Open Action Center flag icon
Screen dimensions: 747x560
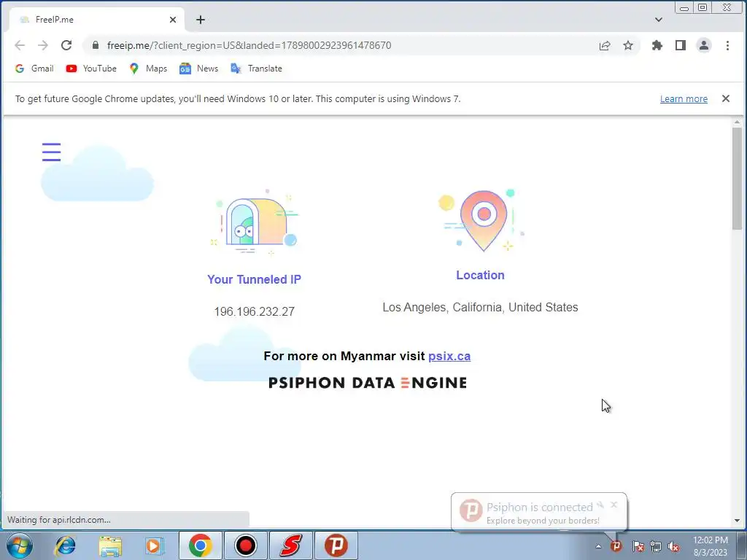[638, 546]
